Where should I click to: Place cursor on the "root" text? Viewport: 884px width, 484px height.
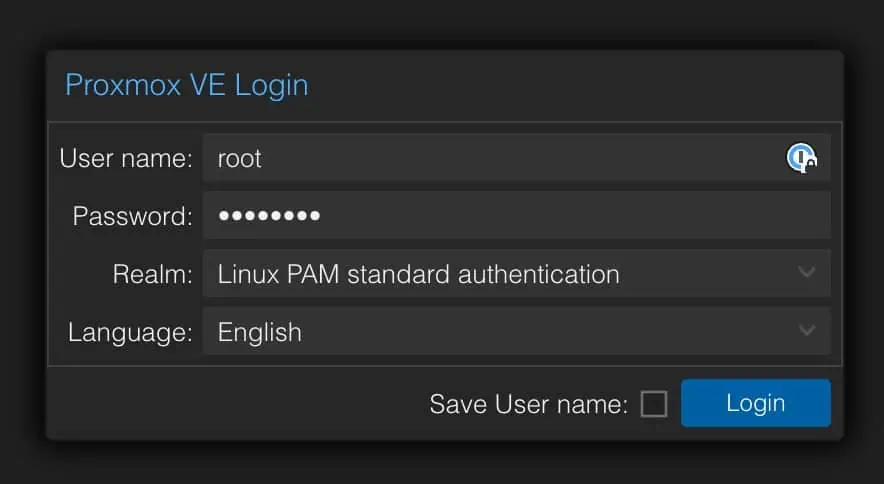tap(239, 159)
